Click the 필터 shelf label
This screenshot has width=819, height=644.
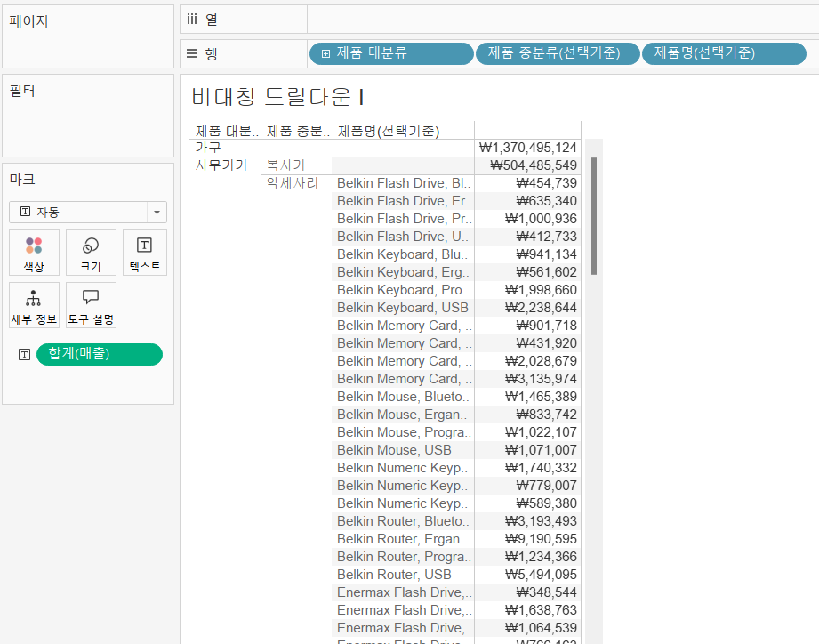click(x=22, y=91)
